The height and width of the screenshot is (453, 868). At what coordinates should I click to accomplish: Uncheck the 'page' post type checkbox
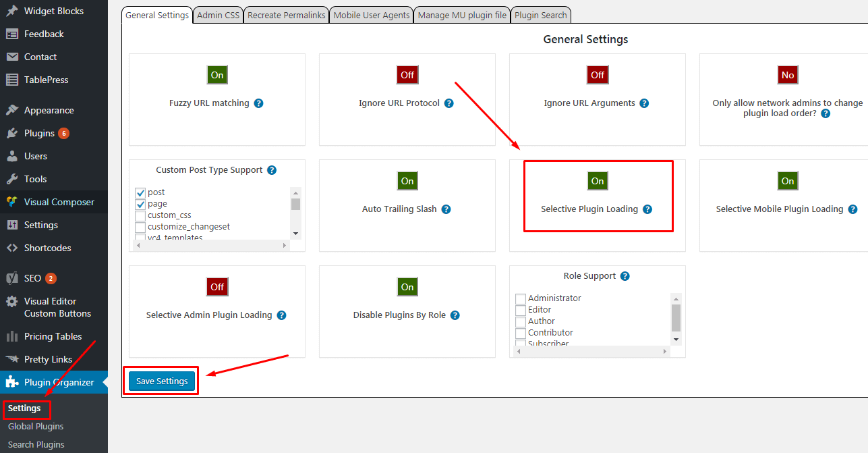140,204
